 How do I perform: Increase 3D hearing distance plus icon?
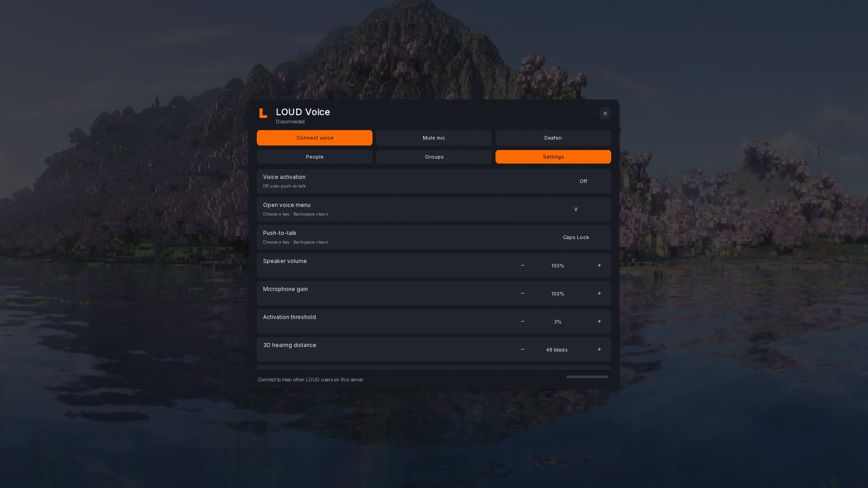pyautogui.click(x=599, y=349)
